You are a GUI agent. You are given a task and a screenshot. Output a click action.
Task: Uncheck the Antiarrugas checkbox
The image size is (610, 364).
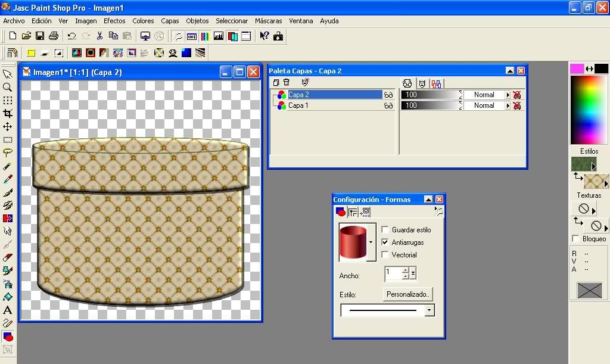click(x=385, y=242)
